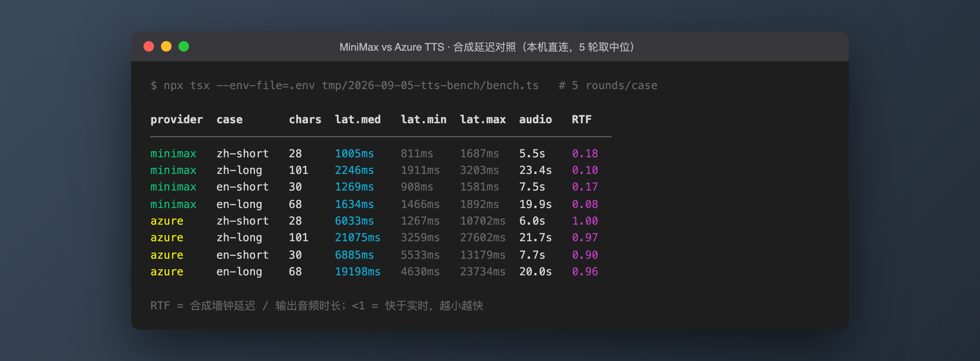Screen dimensions: 980x361
Task: Click min latency '3259ms'
Action: (420, 237)
